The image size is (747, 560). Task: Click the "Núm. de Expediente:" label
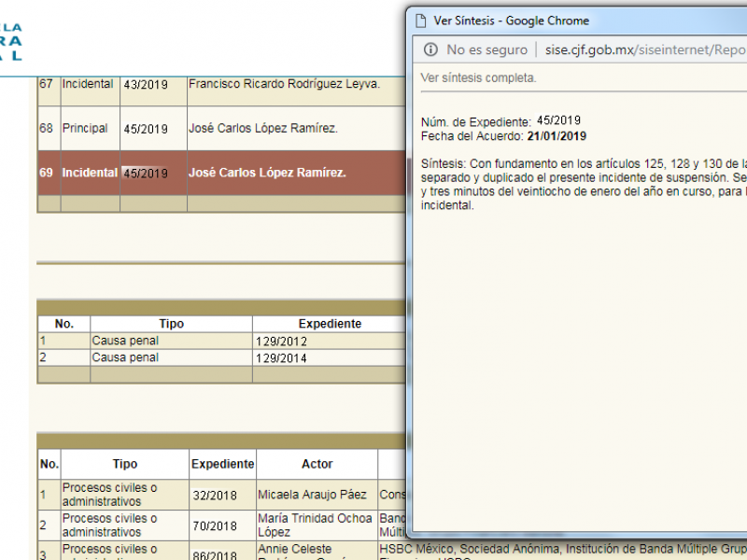coord(475,122)
